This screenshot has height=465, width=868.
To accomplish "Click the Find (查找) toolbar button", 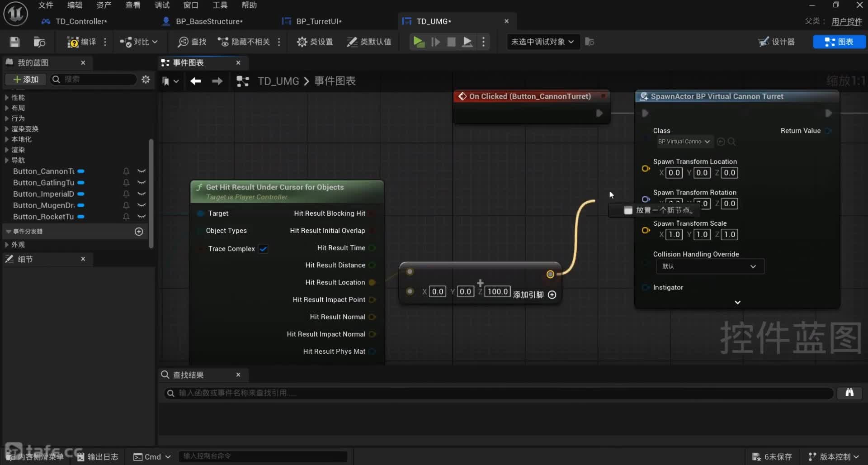I will click(192, 42).
